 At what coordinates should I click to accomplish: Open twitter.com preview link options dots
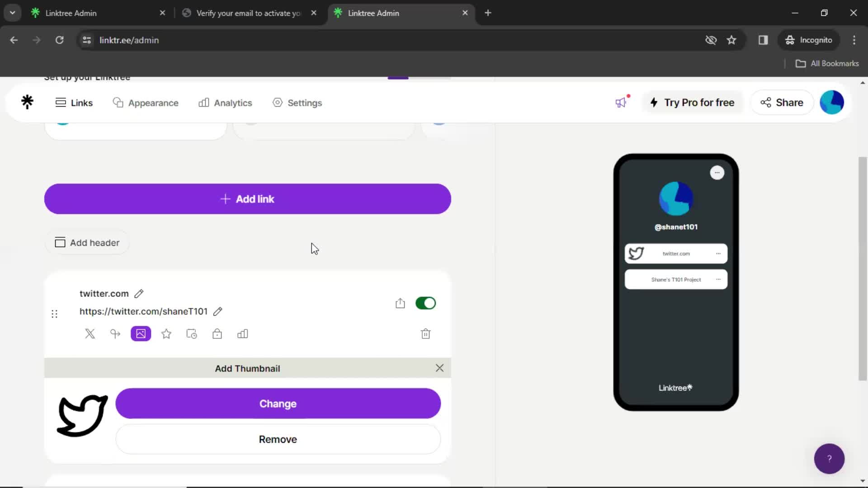[x=718, y=253]
